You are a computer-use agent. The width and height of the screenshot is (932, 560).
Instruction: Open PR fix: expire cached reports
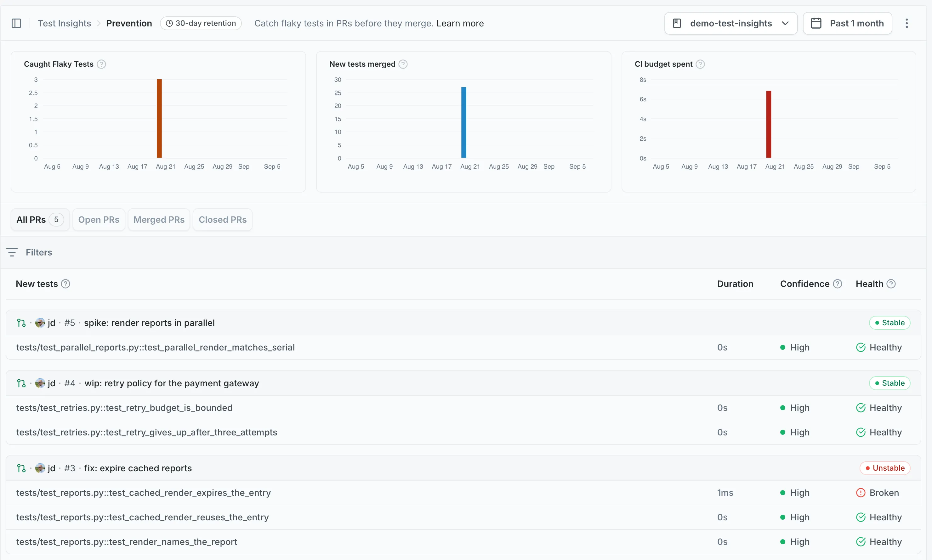pyautogui.click(x=138, y=468)
